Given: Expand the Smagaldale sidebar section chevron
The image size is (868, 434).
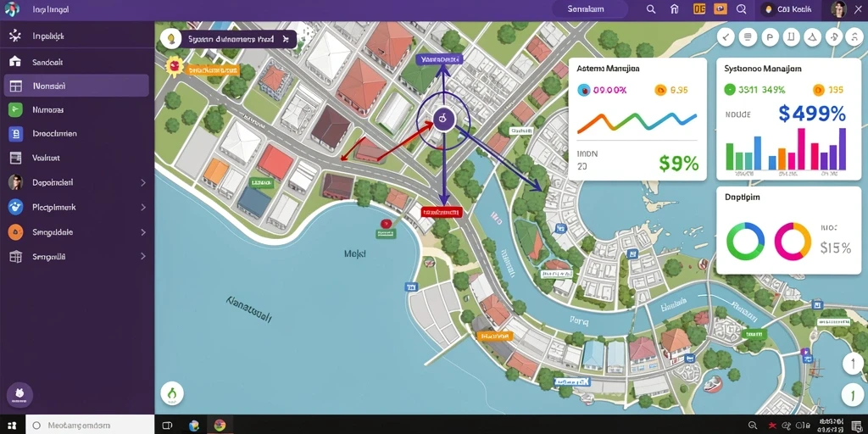Looking at the screenshot, I should click(142, 232).
